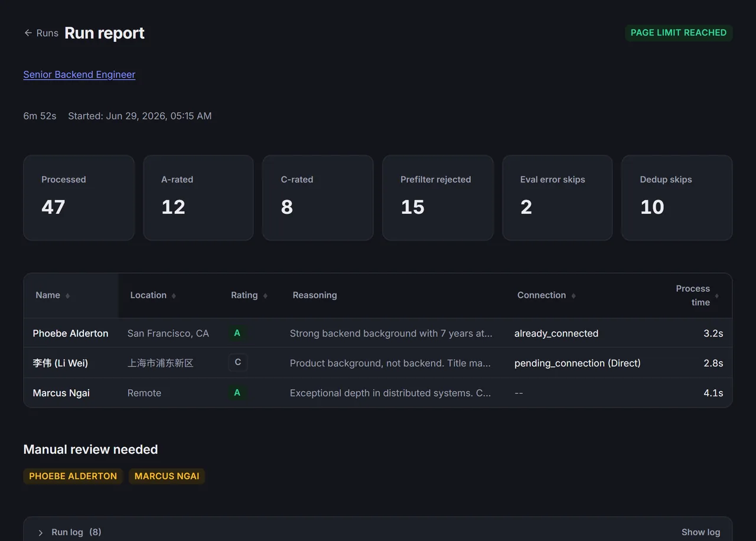756x541 pixels.
Task: Click the Reasoning column header
Action: pyautogui.click(x=315, y=295)
